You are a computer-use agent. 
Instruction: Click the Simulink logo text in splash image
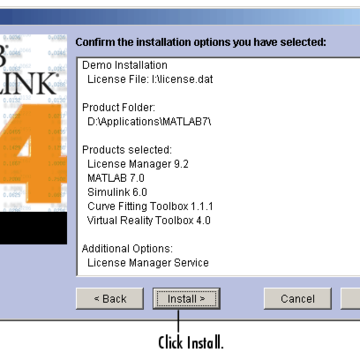(28, 83)
